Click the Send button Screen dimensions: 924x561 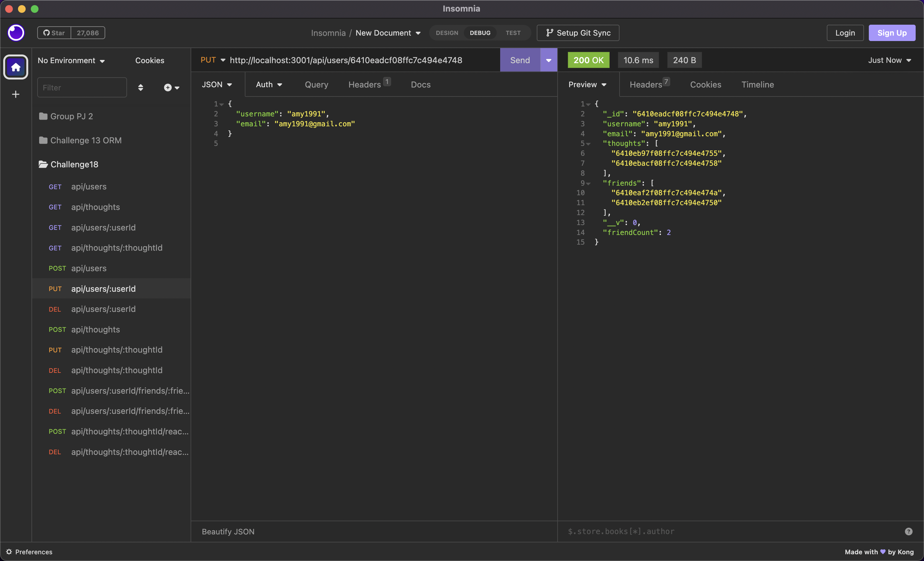pos(520,60)
